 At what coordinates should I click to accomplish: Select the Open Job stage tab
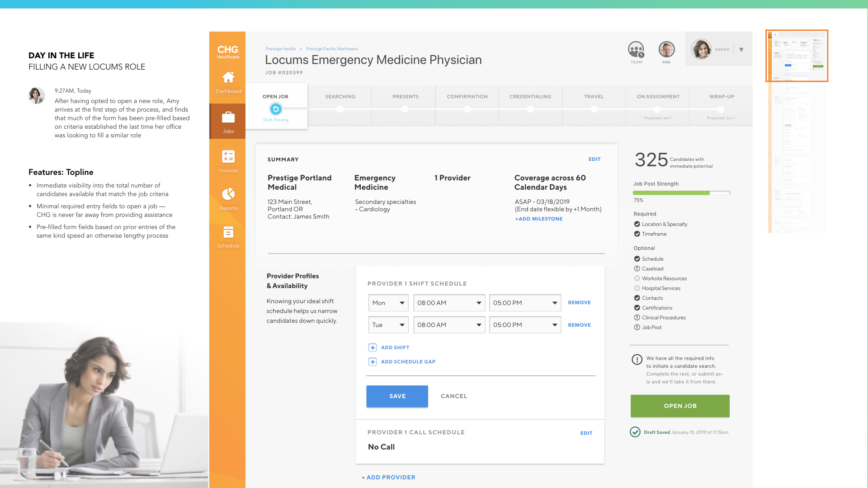(x=276, y=106)
